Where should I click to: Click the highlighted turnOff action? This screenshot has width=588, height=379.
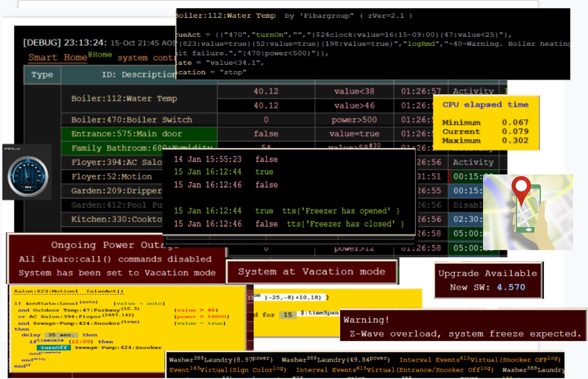[x=54, y=347]
